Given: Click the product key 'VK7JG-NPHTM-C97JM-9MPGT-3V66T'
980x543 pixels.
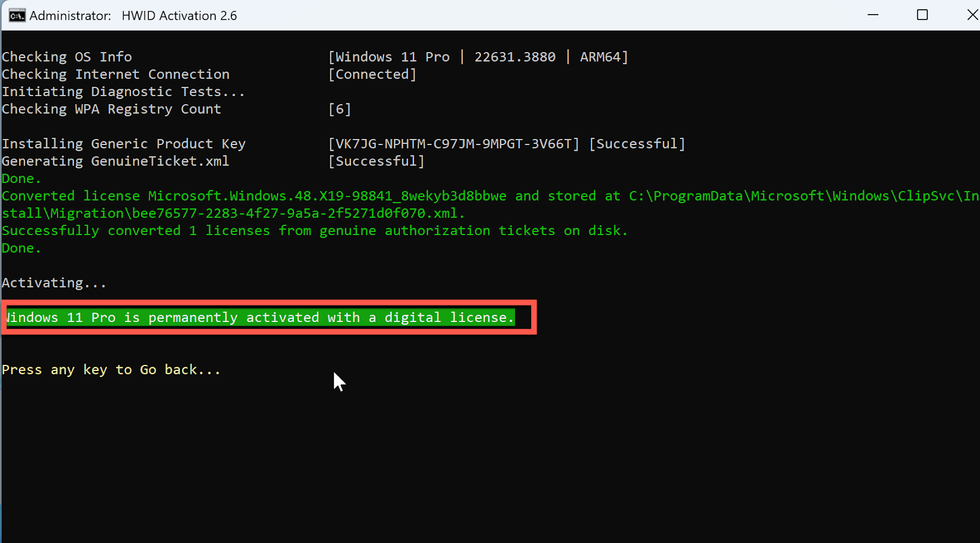Looking at the screenshot, I should tap(454, 144).
